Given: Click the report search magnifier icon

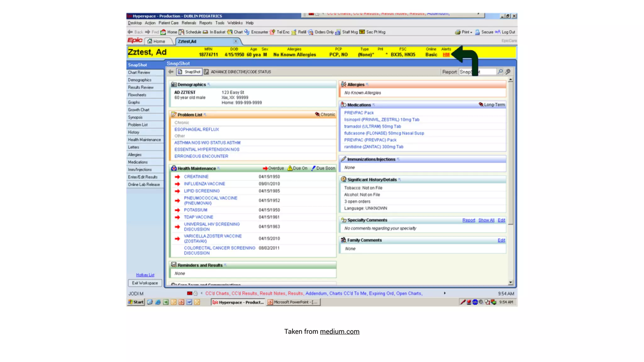Looking at the screenshot, I should tap(500, 72).
